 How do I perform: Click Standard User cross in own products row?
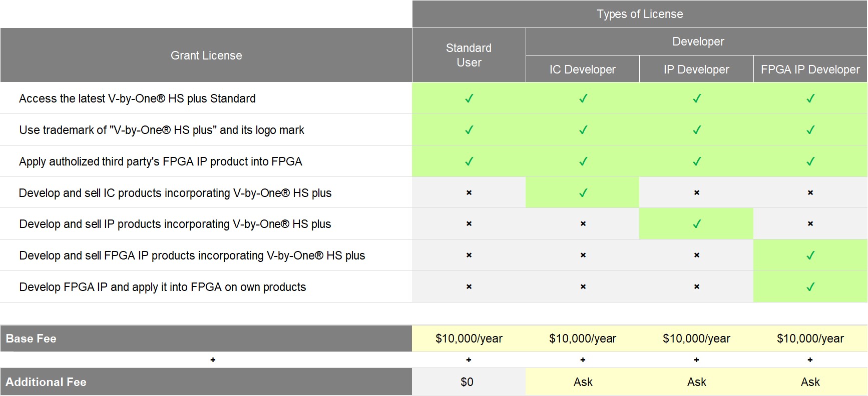[469, 286]
